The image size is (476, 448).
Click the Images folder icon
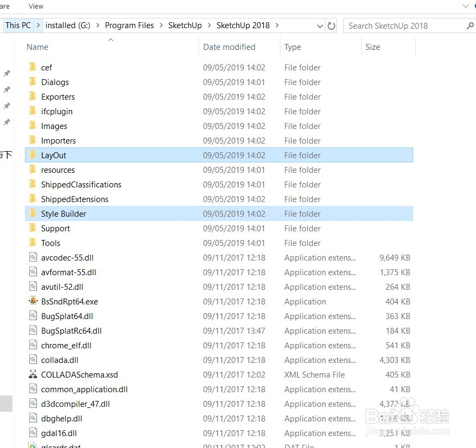[32, 126]
